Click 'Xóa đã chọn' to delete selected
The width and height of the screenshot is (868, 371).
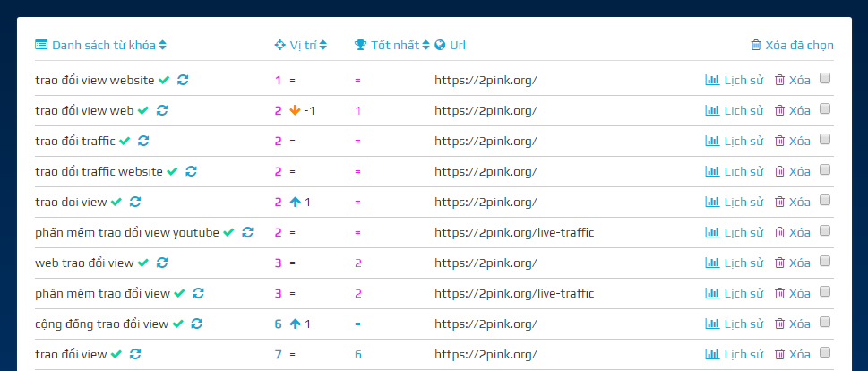(792, 46)
